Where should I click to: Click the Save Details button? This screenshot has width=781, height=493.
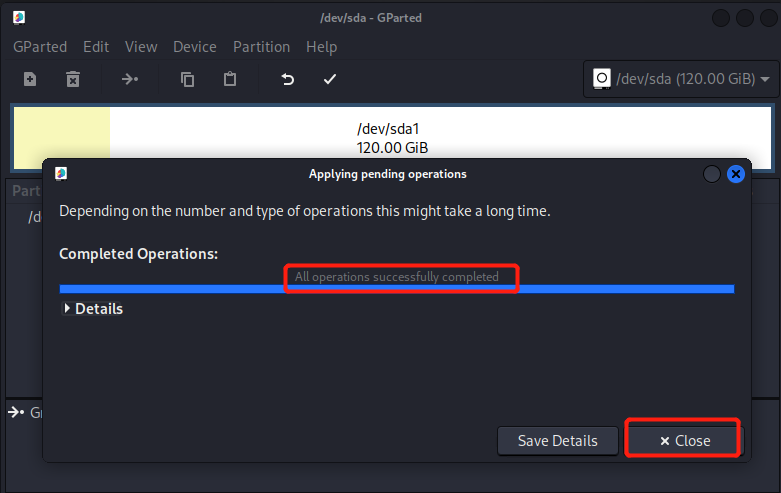(557, 441)
